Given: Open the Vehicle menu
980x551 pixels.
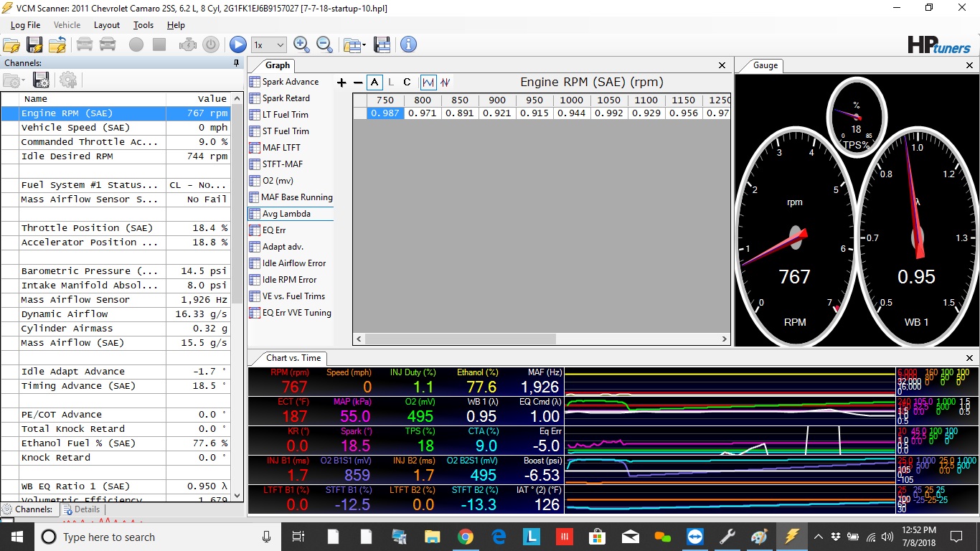Looking at the screenshot, I should pos(67,25).
